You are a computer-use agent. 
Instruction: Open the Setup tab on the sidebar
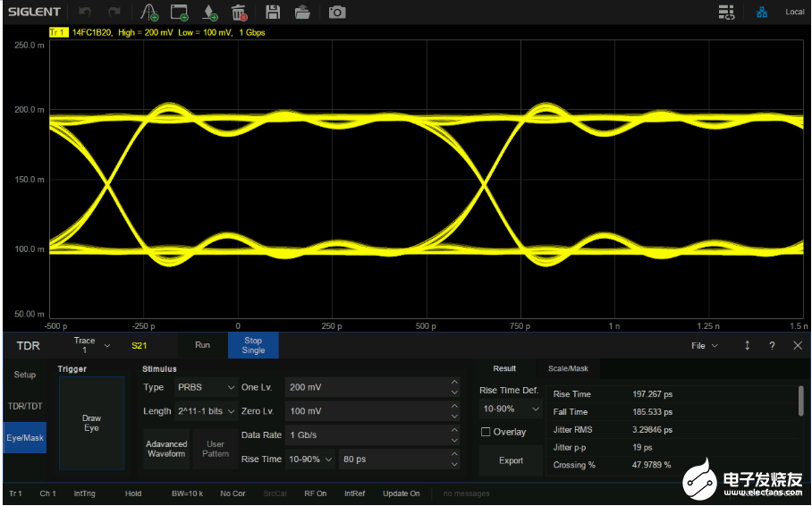point(25,375)
